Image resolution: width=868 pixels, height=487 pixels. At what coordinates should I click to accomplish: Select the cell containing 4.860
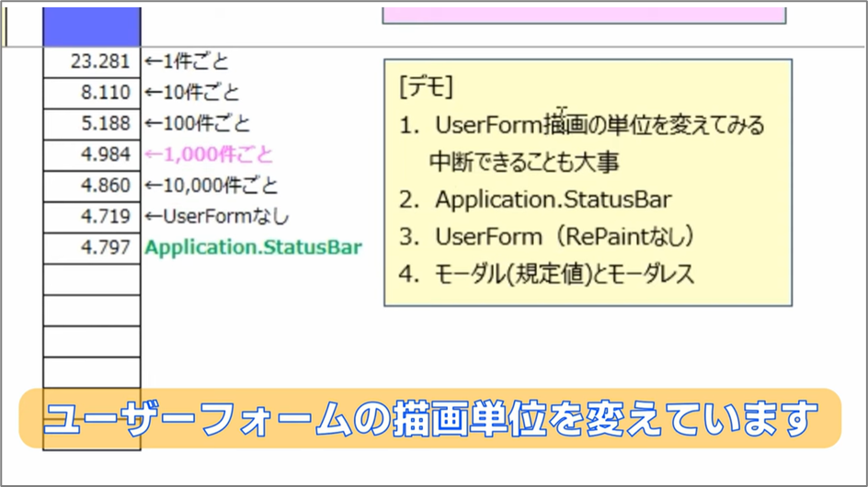[92, 186]
